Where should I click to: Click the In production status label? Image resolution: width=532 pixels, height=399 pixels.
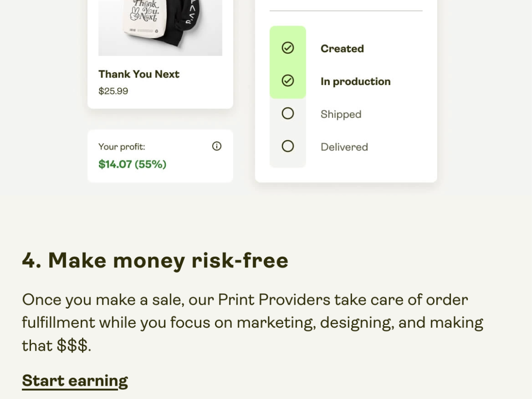356,82
